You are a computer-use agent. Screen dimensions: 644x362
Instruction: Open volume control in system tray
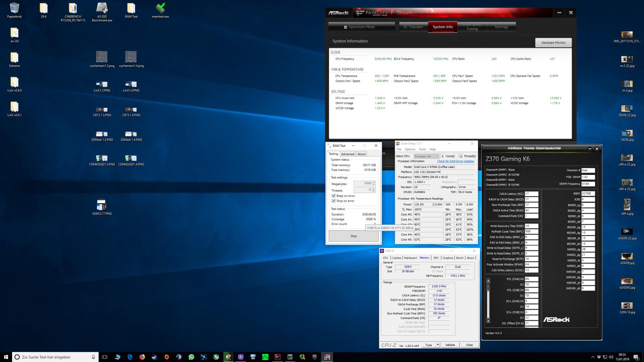pos(611,357)
